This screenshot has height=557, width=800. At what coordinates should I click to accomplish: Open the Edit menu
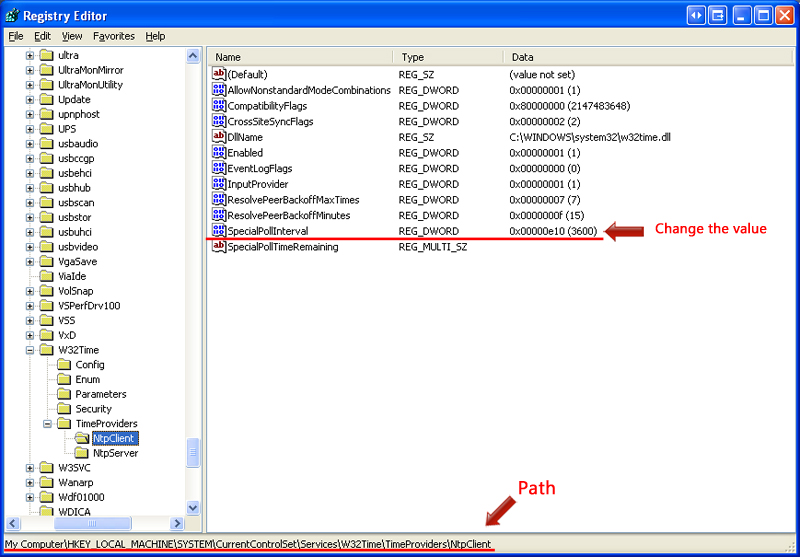[42, 36]
